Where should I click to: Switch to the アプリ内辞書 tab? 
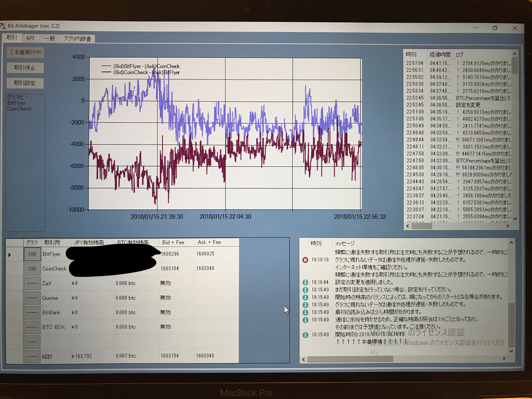tap(77, 39)
